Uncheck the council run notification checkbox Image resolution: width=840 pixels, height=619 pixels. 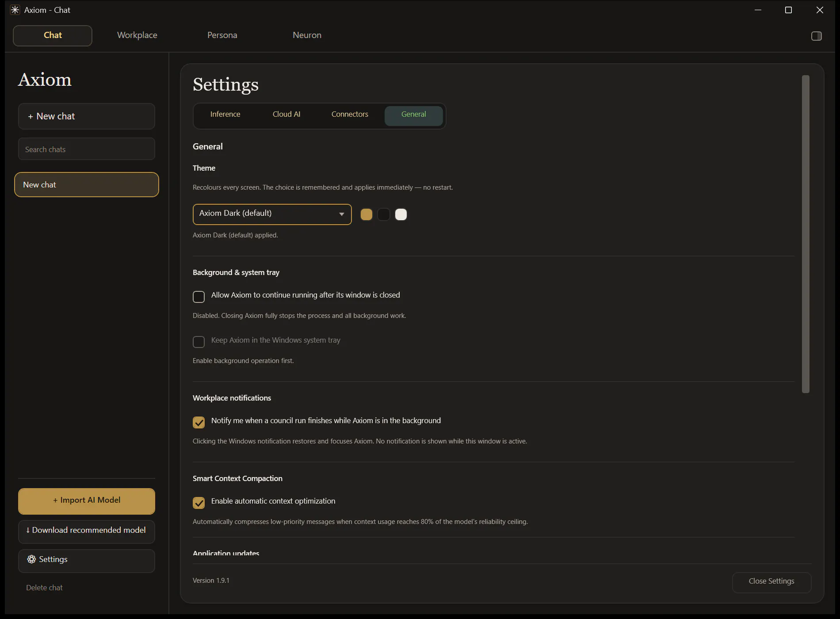pyautogui.click(x=199, y=422)
